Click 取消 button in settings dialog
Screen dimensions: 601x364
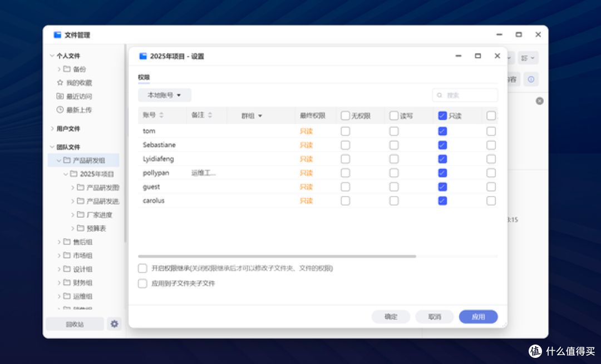click(x=435, y=317)
